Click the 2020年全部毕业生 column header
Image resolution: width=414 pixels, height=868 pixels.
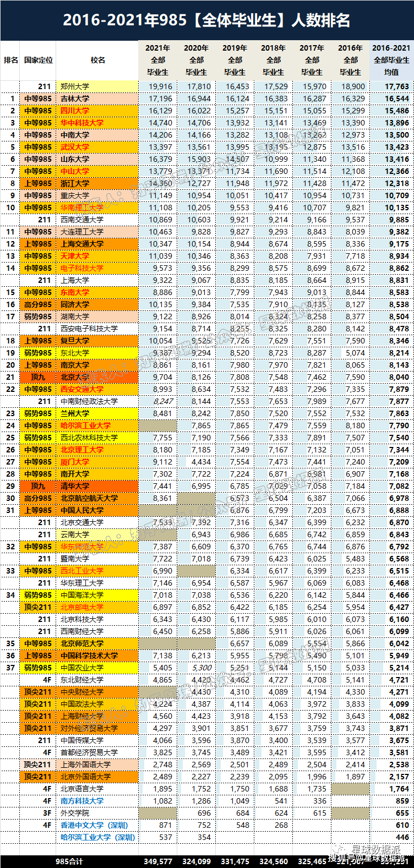coord(197,60)
